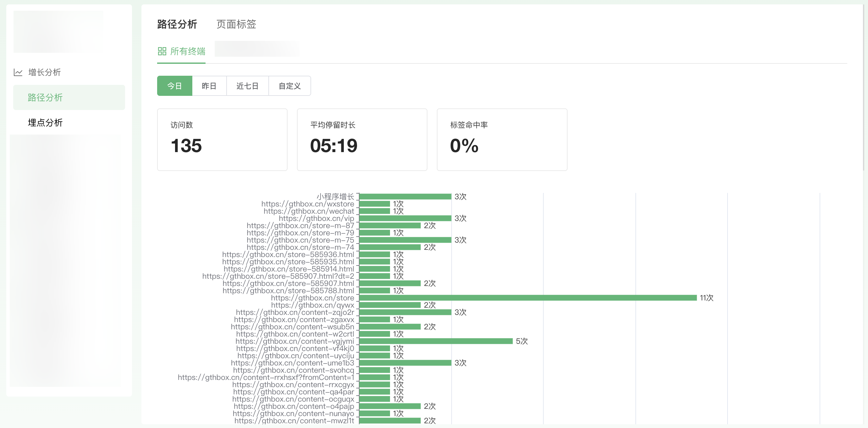
Task: Click the growth analysis chart icon
Action: point(18,72)
